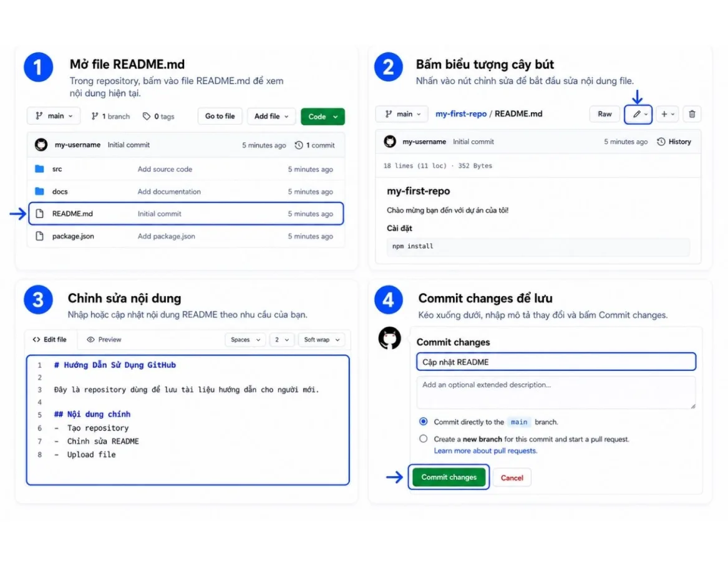The image size is (728, 561).
Task: Click the commit message field 'Cập nhật README'
Action: (556, 362)
